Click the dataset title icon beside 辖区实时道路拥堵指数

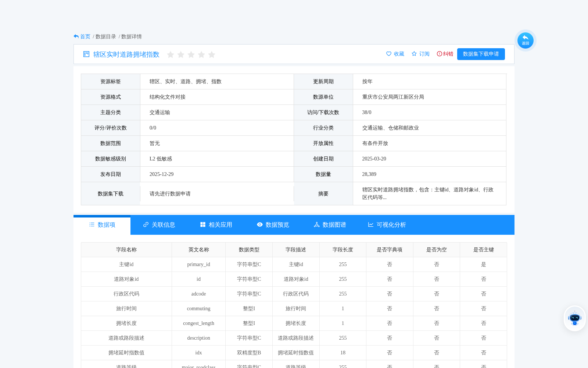[86, 54]
